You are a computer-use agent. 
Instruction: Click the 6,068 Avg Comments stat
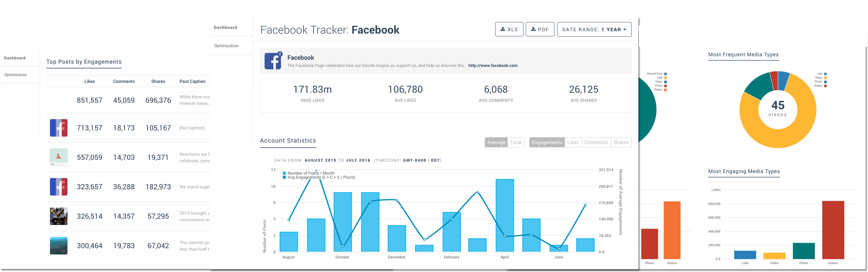point(496,90)
